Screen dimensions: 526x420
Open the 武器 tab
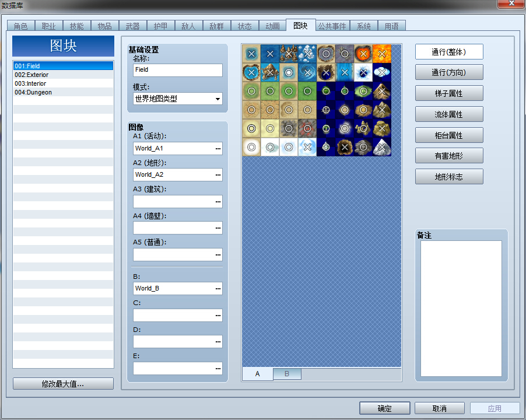click(133, 26)
